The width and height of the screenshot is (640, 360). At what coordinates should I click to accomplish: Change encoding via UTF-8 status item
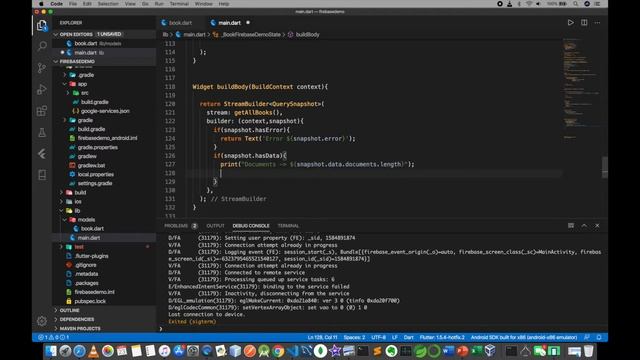point(378,338)
